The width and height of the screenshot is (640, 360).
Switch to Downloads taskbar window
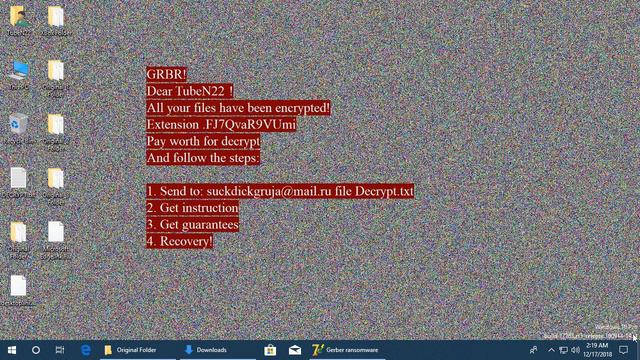(x=218, y=350)
